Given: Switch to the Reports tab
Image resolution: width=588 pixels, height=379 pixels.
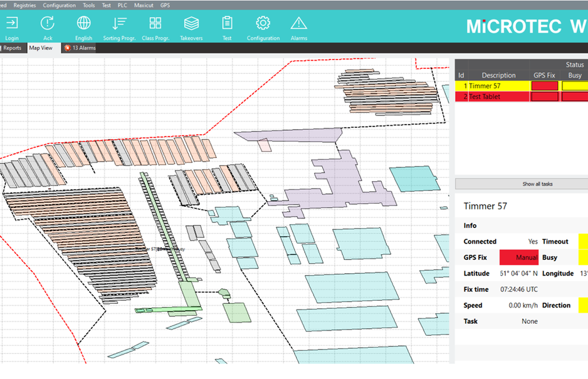Looking at the screenshot, I should point(12,48).
